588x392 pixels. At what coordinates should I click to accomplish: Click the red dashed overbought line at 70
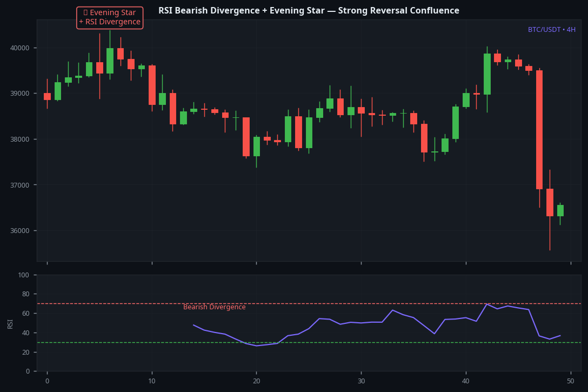point(309,303)
